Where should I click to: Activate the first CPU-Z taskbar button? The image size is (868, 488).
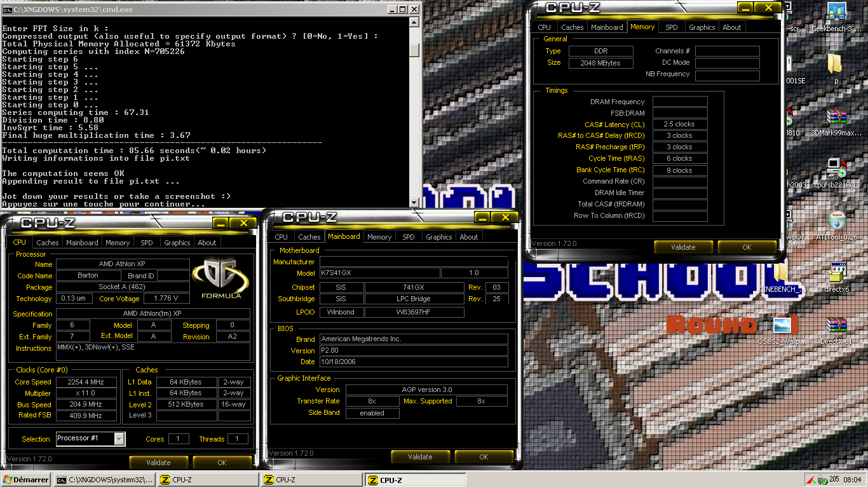[208, 480]
